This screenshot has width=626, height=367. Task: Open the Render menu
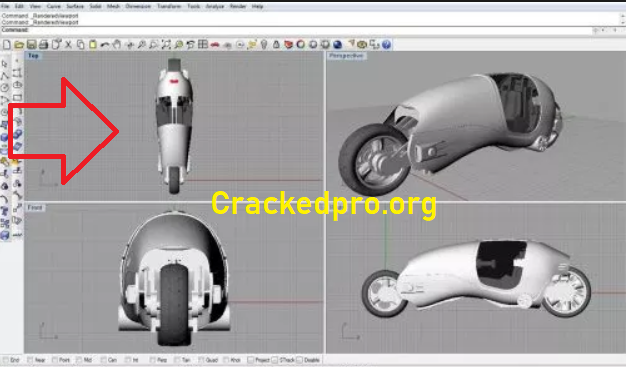tap(238, 6)
